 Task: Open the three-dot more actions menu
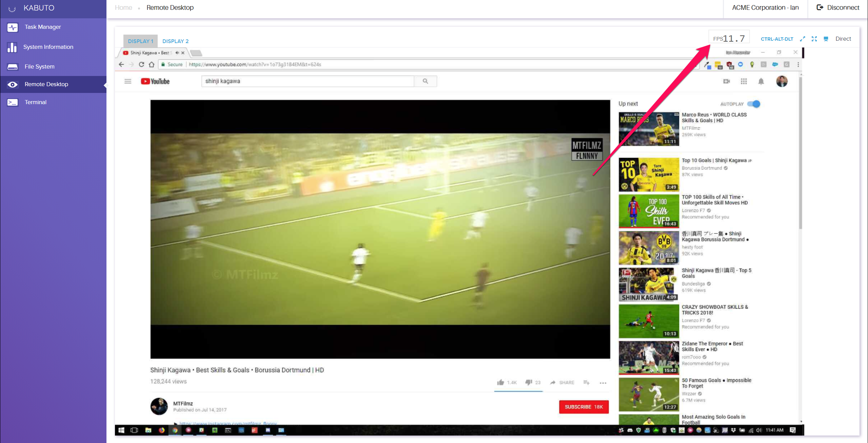pyautogui.click(x=603, y=383)
